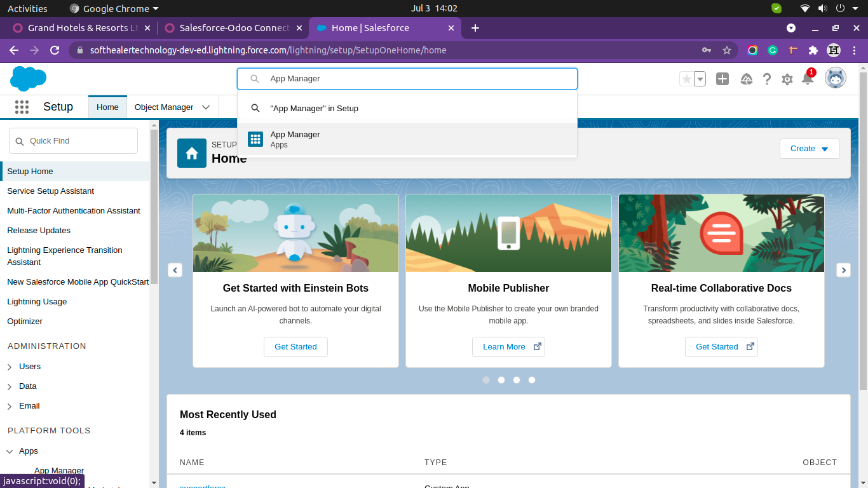Open a new Chrome tab
Viewport: 868px width, 488px height.
[x=475, y=28]
